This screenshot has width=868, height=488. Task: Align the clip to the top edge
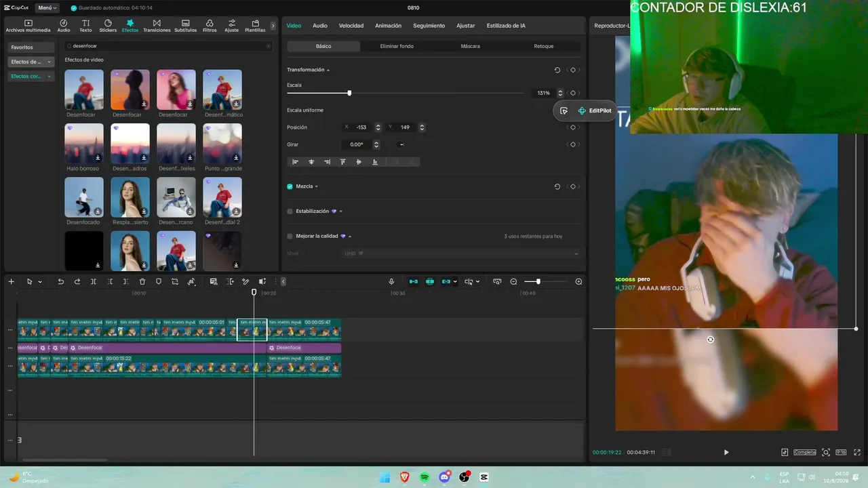coord(342,162)
